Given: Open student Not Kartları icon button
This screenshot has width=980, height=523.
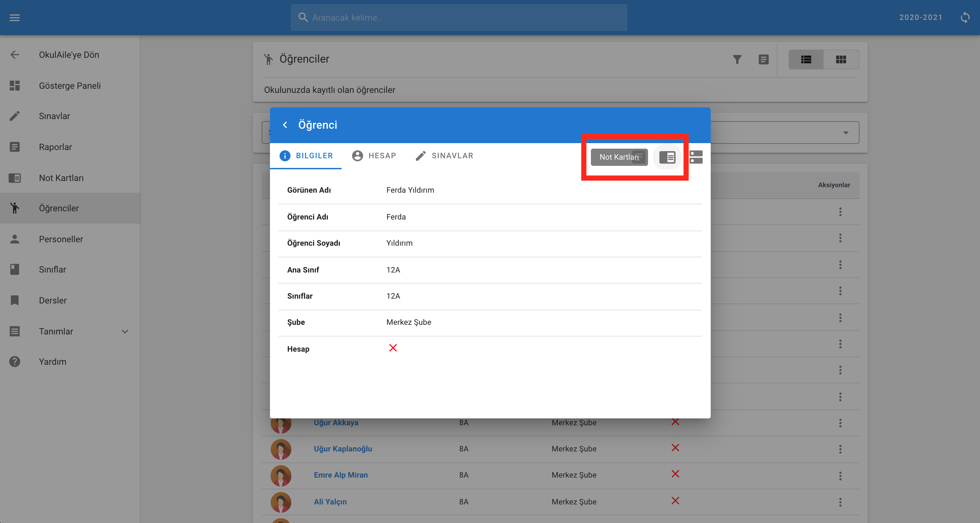Looking at the screenshot, I should 667,157.
